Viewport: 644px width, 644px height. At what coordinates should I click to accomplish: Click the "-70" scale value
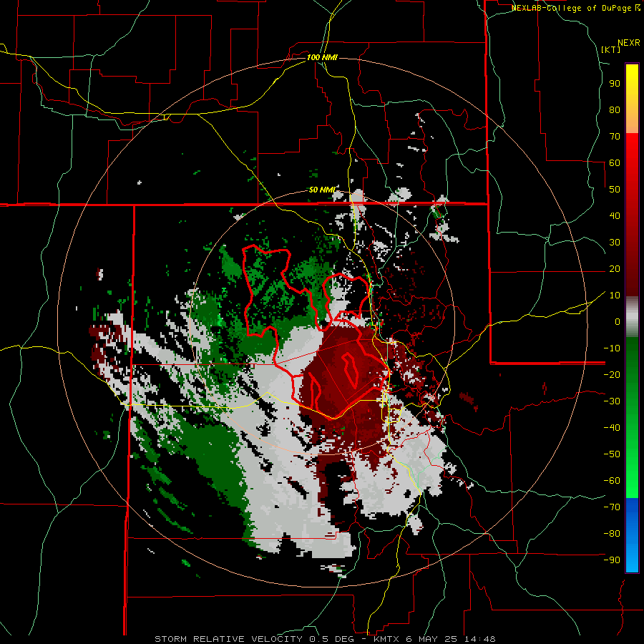point(612,507)
